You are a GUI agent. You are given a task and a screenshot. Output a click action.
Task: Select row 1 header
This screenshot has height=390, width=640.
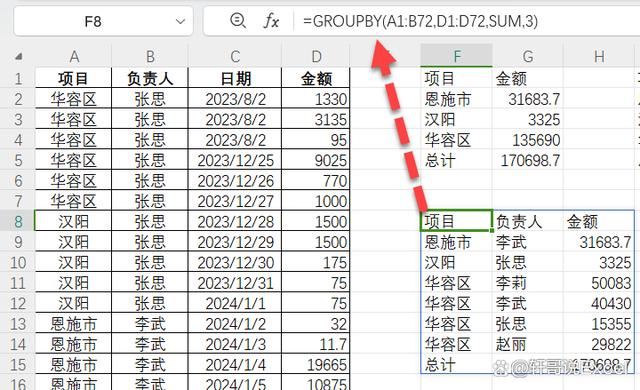18,78
